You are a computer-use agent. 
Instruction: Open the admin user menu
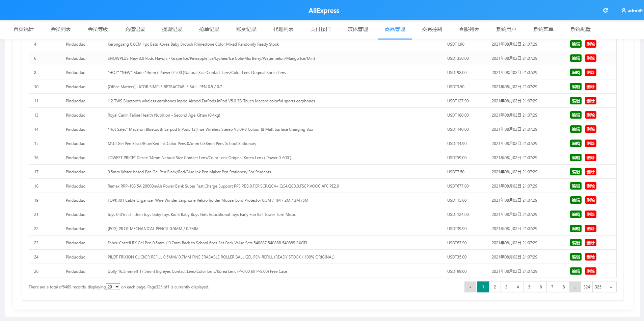coord(632,10)
